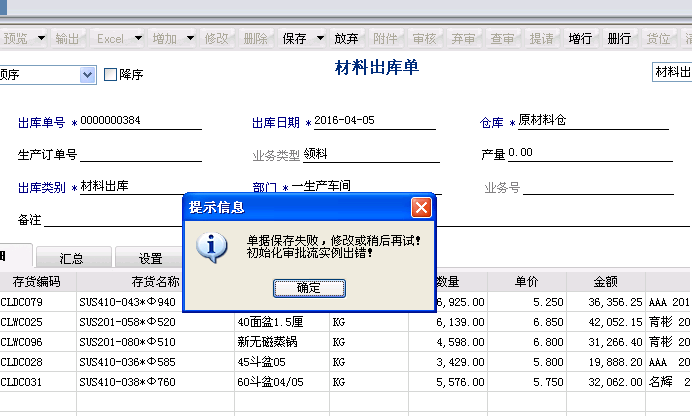
Task: Click the 弃审 toolbar button
Action: (463, 39)
